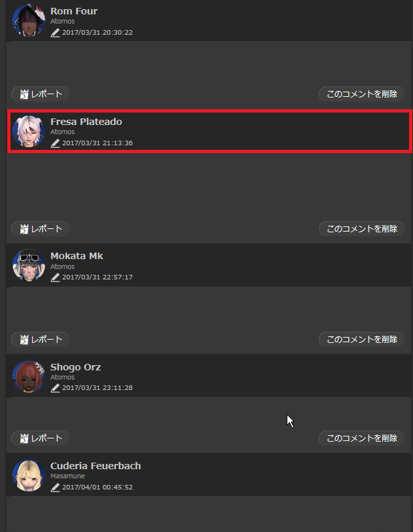Delete Shogo Orz's comment
413x532 pixels.
coord(362,438)
